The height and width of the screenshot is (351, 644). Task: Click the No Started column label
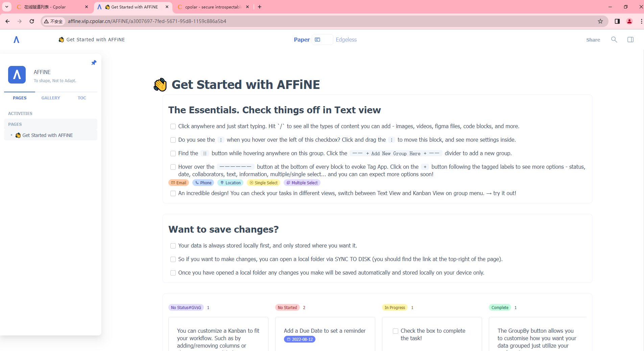[x=287, y=307]
